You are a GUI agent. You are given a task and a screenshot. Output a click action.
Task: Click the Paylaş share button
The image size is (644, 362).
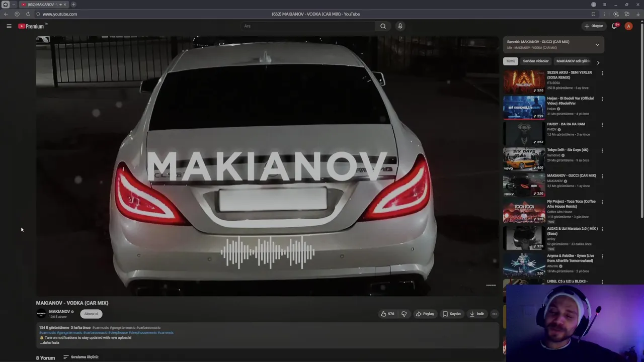(x=425, y=314)
